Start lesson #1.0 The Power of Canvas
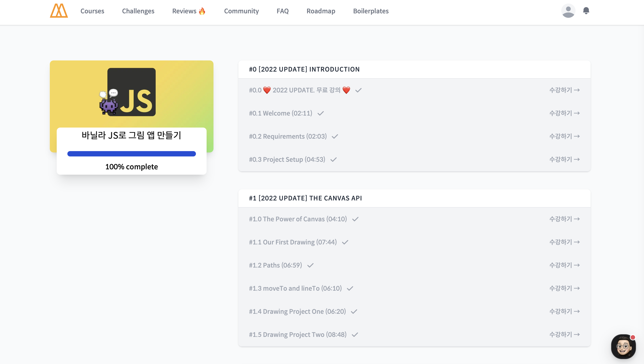644x364 pixels. coord(564,219)
